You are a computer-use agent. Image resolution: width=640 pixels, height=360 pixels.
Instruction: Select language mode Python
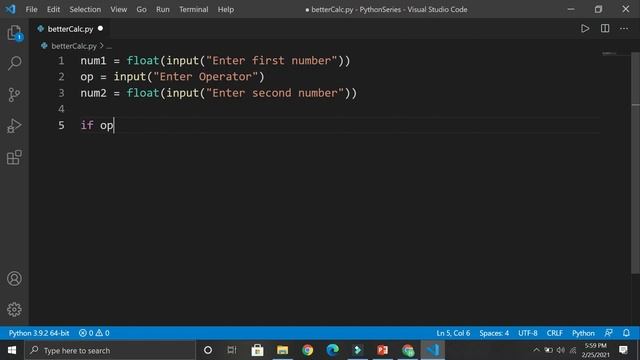(x=583, y=333)
